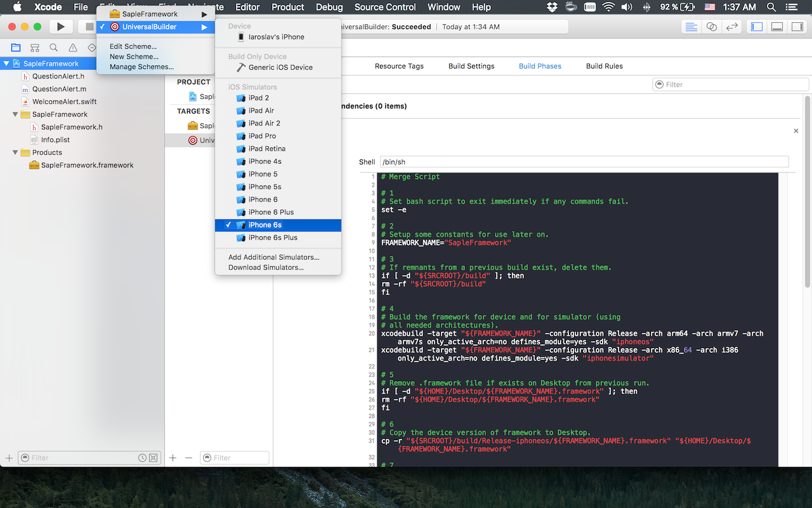812x508 pixels.
Task: Collapse the SapleFramework group folder
Action: (15, 114)
